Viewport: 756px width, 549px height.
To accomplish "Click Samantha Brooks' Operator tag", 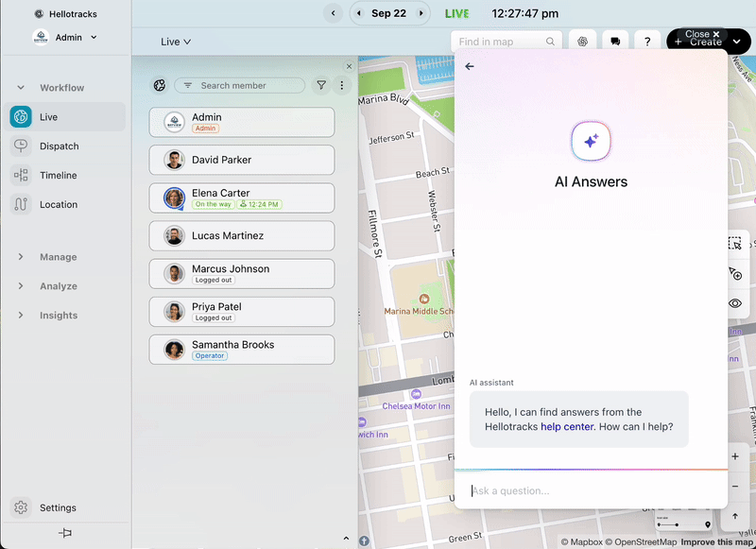I will (210, 355).
